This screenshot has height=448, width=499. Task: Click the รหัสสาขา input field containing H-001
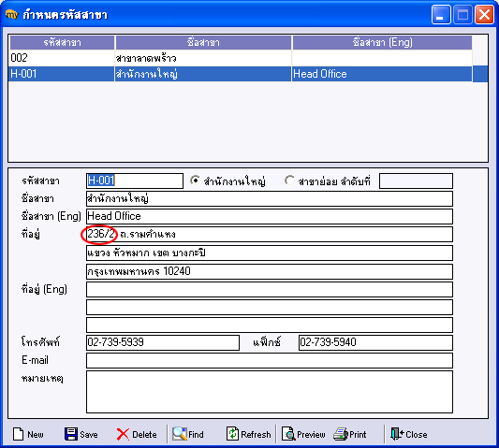[x=135, y=181]
